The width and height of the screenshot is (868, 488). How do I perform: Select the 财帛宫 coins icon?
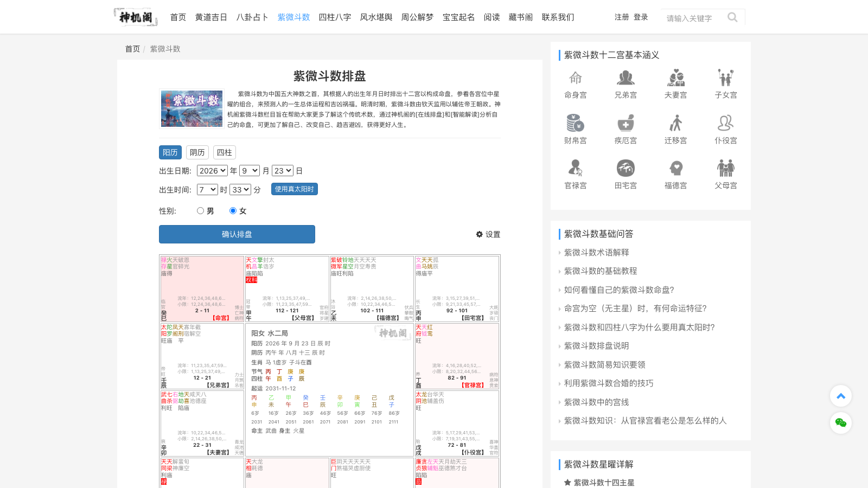click(x=575, y=123)
